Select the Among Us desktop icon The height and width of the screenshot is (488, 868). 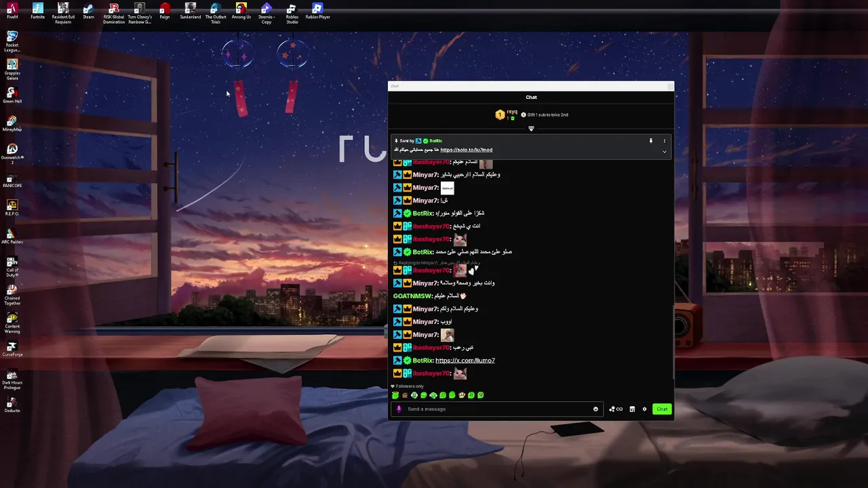(x=241, y=11)
